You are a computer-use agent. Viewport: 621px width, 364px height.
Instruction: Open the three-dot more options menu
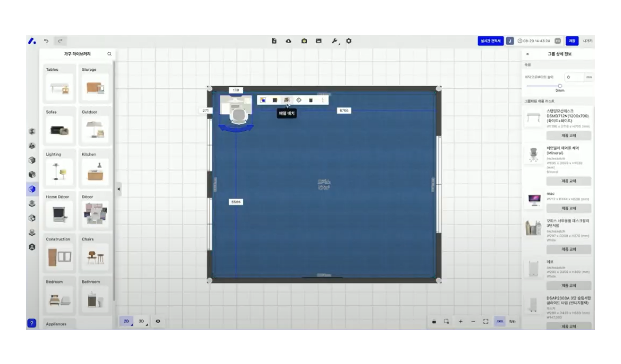coord(323,100)
